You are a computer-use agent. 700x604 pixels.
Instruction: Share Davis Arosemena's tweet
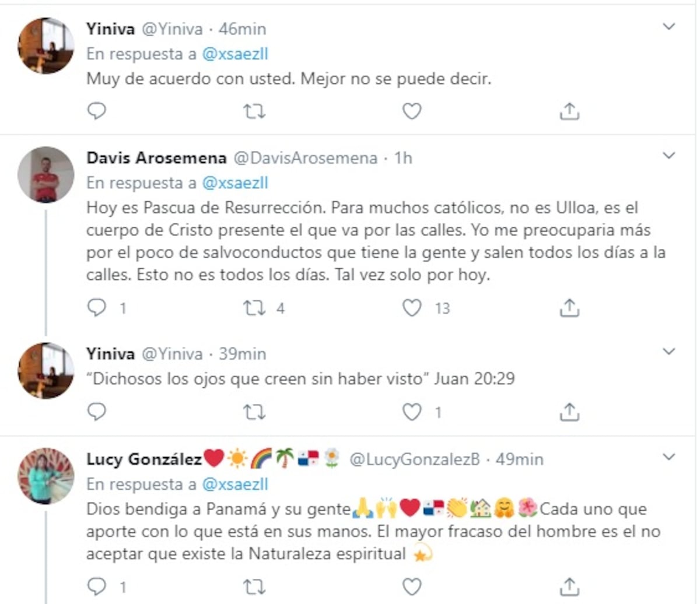click(569, 307)
